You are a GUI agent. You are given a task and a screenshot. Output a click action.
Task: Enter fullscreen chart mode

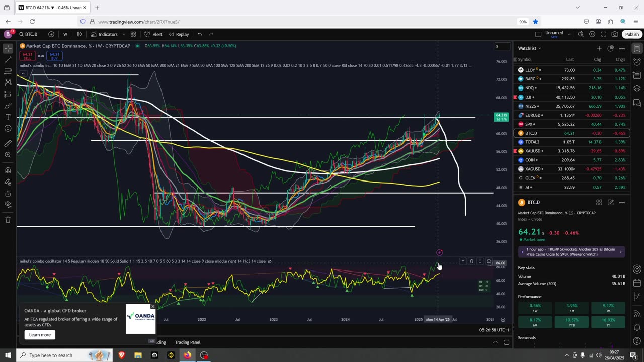point(603,34)
